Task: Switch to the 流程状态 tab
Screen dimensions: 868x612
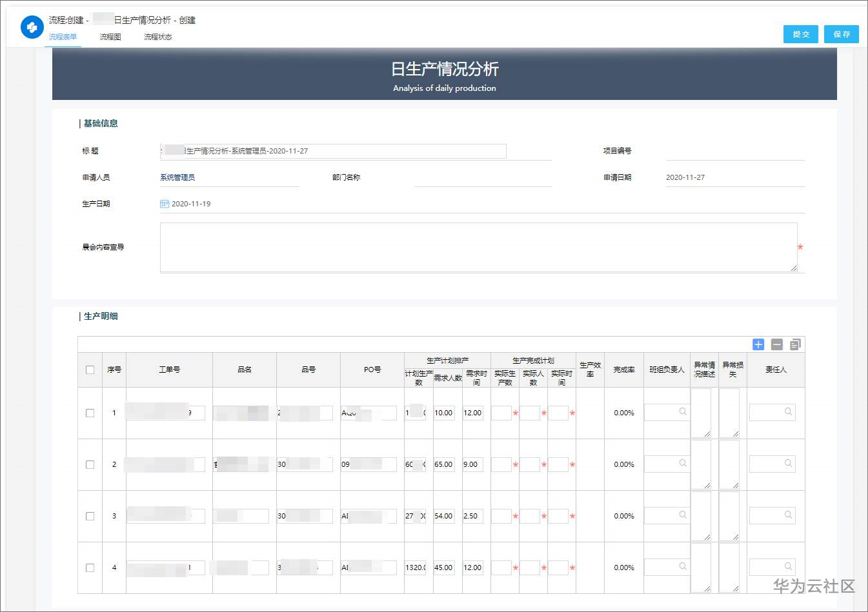Action: (158, 37)
